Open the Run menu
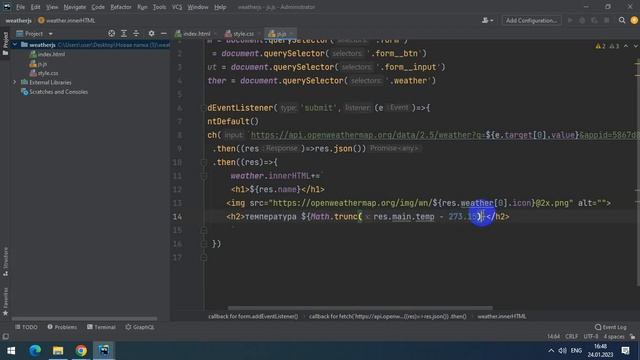This screenshot has height=360, width=640. click(x=142, y=7)
